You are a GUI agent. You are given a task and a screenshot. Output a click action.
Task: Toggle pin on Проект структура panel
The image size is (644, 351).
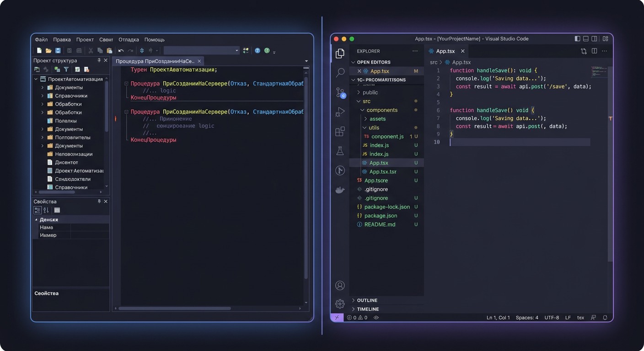click(x=99, y=60)
